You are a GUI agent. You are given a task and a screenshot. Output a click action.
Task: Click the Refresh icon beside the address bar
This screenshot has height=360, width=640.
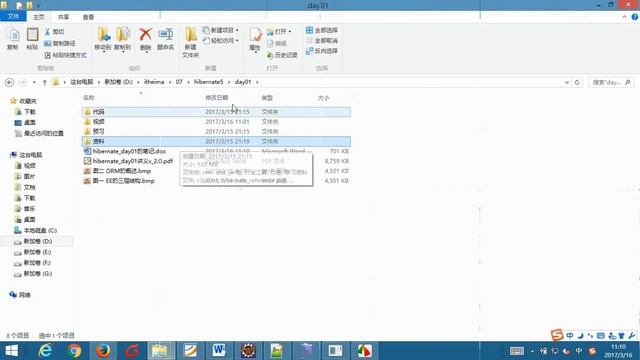(577, 82)
